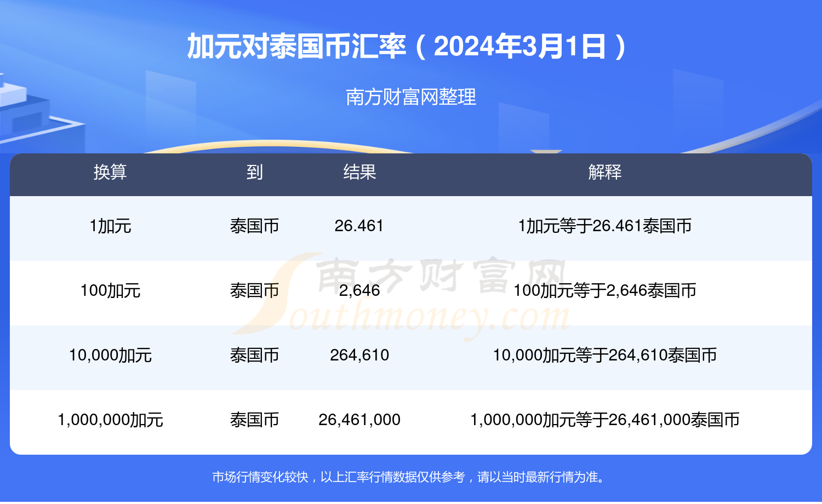Click the result value 2,646
822x504 pixels.
[359, 290]
